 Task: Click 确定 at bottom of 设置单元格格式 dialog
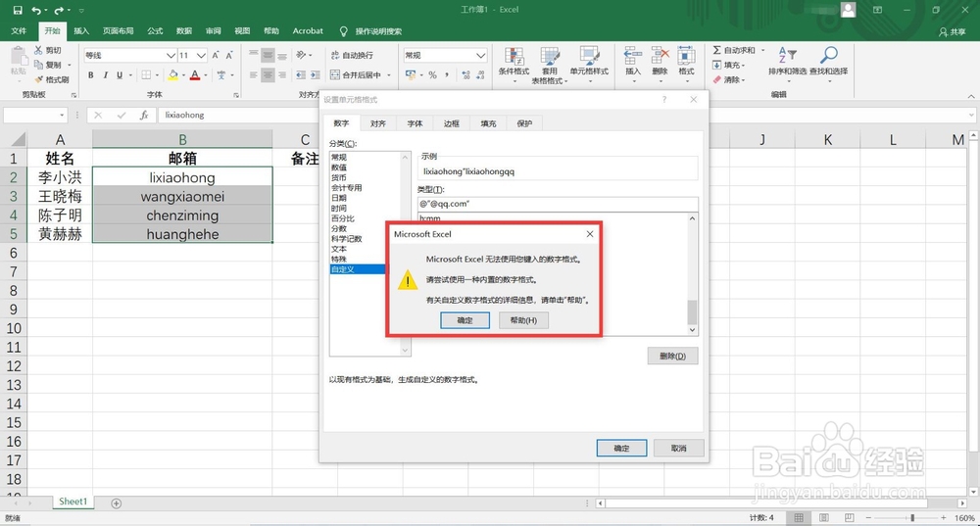point(621,448)
